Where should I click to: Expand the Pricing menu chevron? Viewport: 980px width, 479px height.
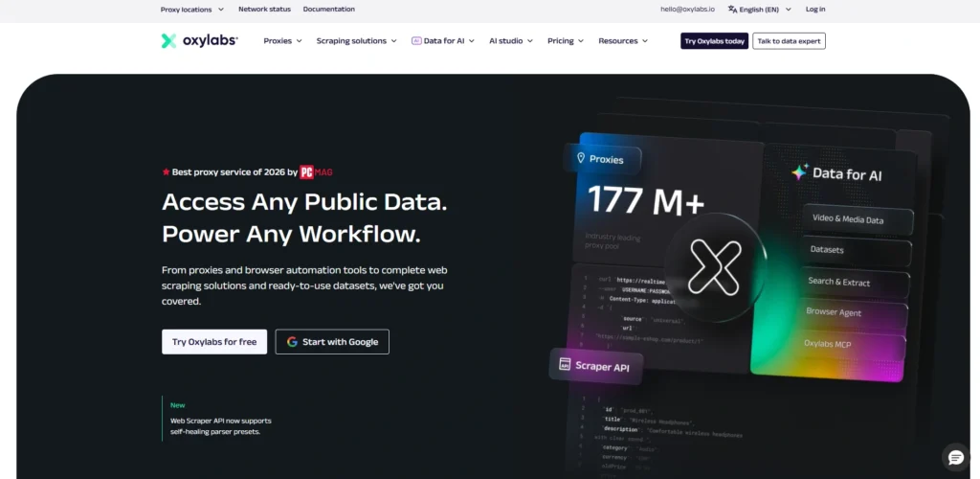[x=581, y=41]
